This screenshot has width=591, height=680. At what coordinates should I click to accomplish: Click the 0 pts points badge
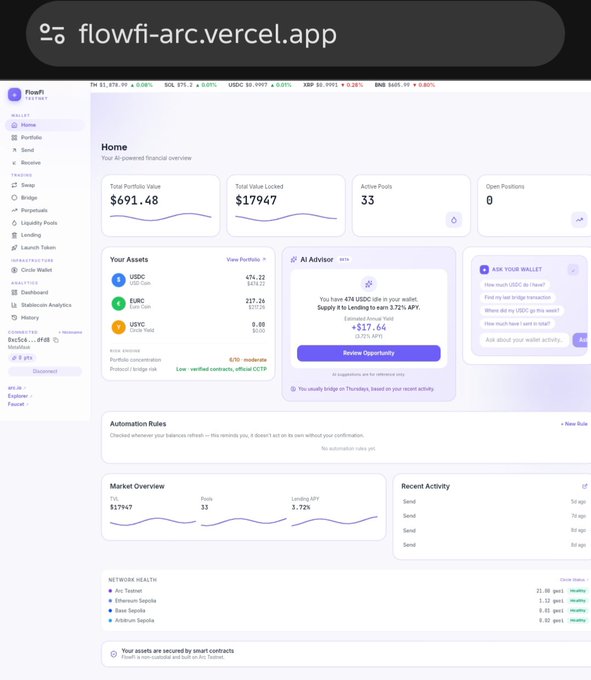click(22, 358)
